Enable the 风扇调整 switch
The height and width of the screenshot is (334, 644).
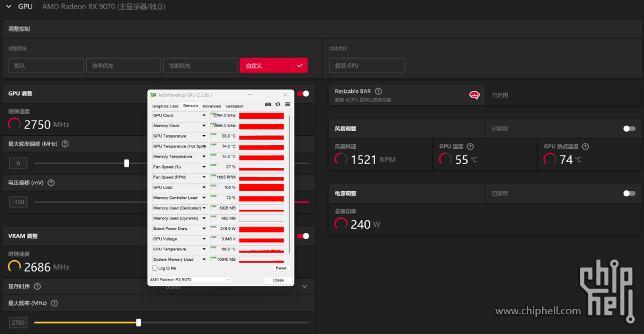[630, 128]
